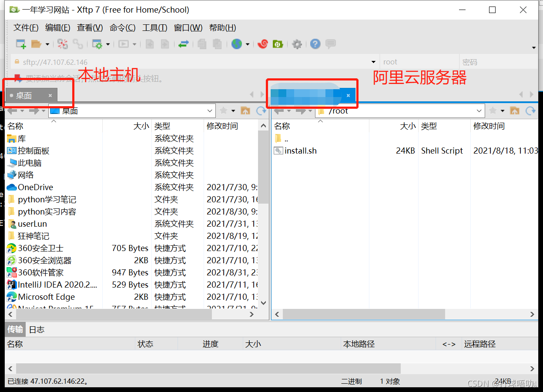Switch to the 日志 tab
543x392 pixels.
click(37, 329)
